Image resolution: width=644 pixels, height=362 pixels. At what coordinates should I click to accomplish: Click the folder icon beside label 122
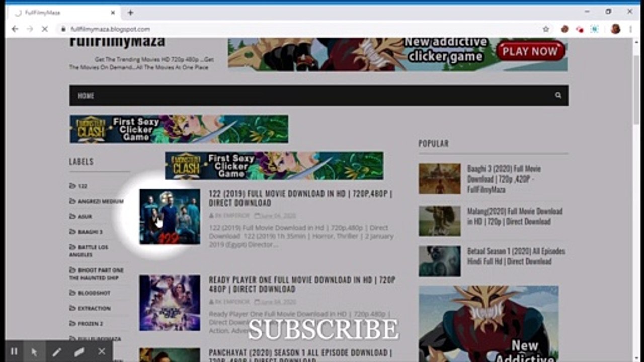tap(72, 186)
